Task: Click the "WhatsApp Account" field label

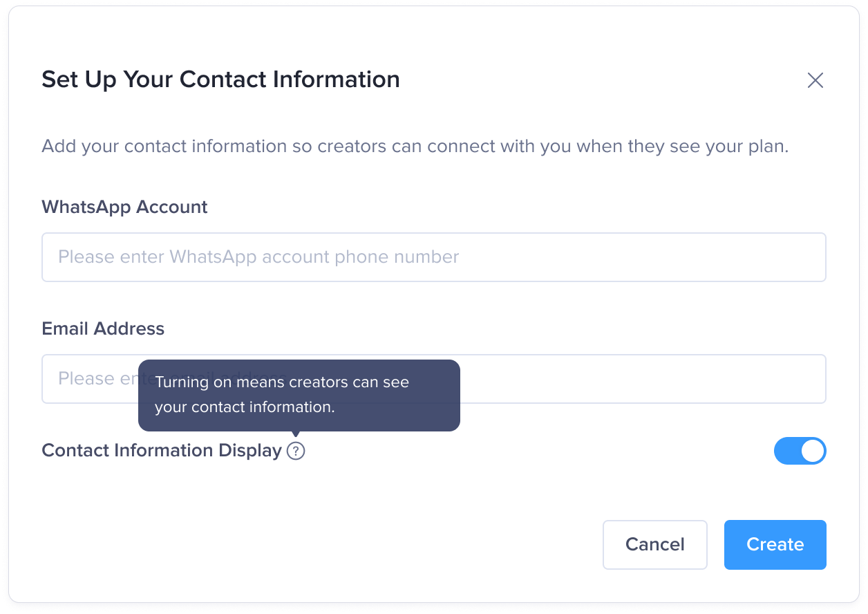Action: tap(124, 207)
